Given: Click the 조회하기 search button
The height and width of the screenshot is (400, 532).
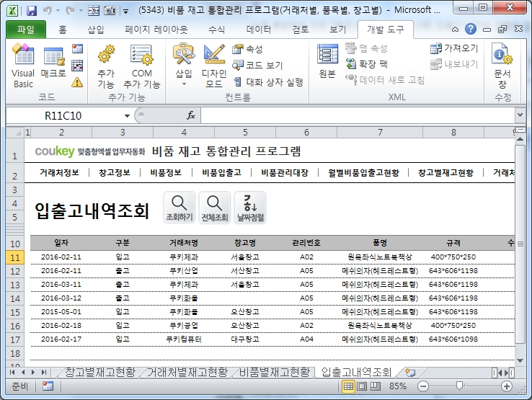Looking at the screenshot, I should coord(179,208).
